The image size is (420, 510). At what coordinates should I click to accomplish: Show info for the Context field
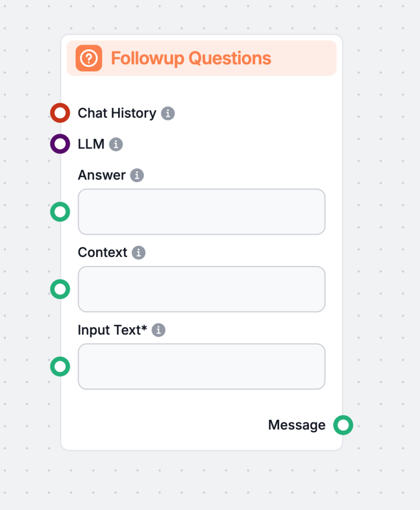[x=139, y=253]
